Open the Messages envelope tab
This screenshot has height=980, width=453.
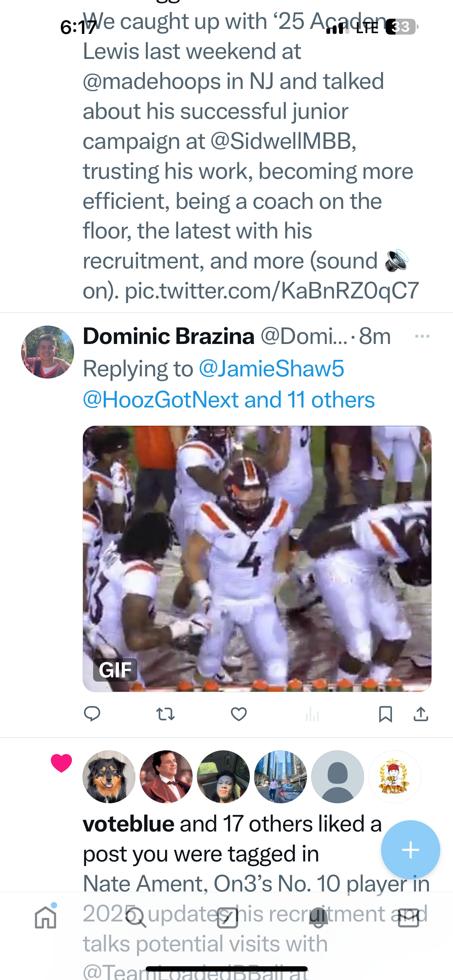409,917
